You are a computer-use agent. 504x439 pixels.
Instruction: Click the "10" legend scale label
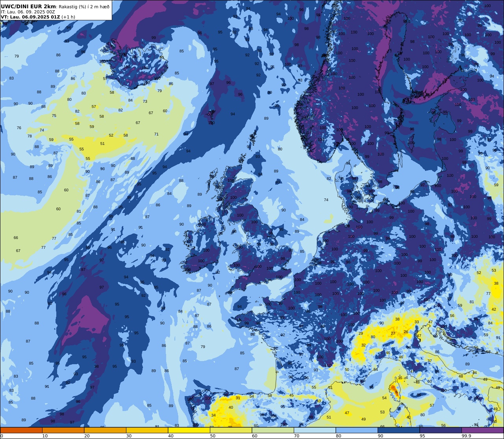point(45,436)
